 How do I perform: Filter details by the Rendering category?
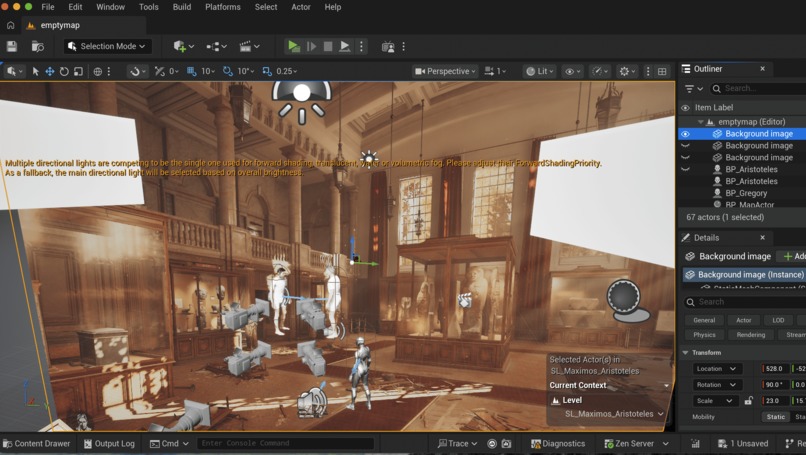pos(750,335)
